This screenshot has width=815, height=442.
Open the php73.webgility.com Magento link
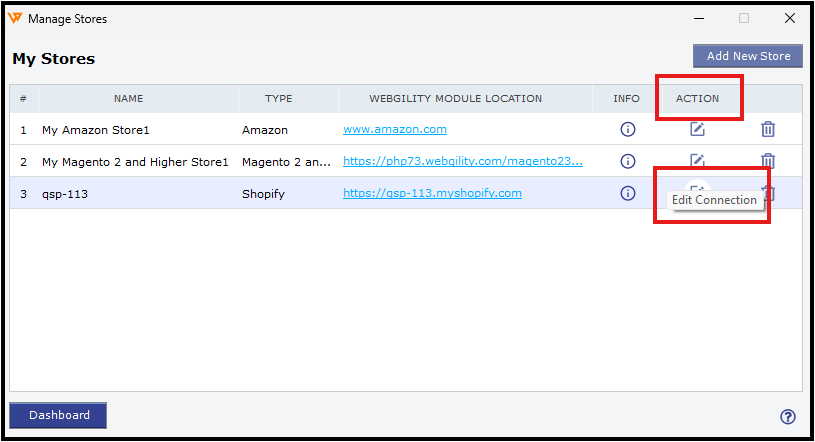point(463,161)
